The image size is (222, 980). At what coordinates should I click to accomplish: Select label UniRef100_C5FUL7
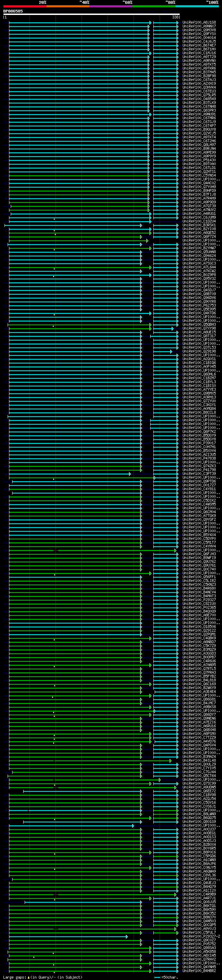tap(199, 932)
